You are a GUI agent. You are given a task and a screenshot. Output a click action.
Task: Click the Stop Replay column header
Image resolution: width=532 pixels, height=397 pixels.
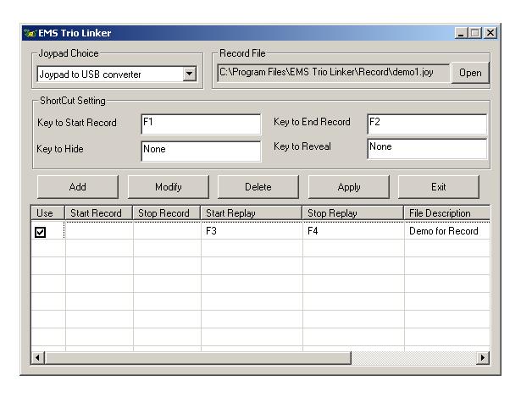tap(353, 213)
